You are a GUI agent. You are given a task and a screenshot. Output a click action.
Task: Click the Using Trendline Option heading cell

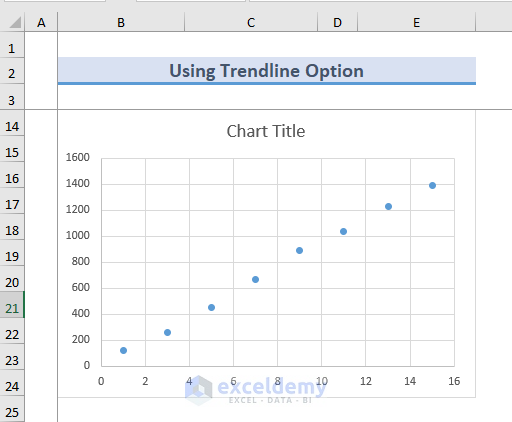(267, 71)
